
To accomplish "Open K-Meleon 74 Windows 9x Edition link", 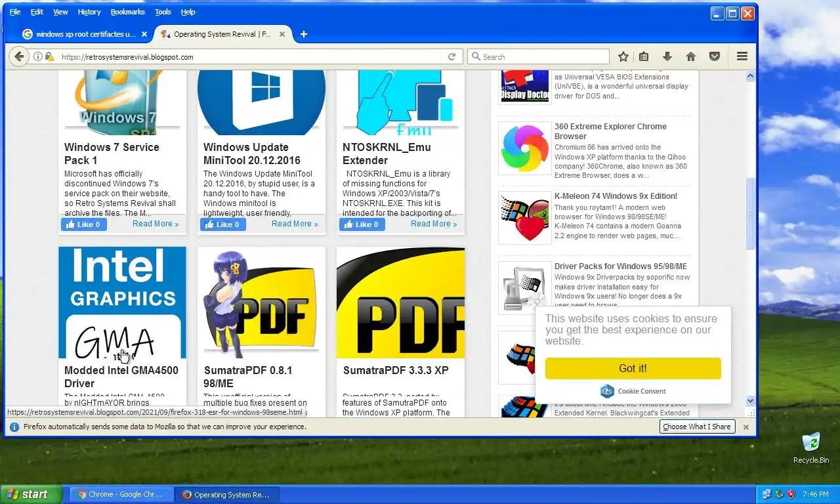I will point(616,196).
